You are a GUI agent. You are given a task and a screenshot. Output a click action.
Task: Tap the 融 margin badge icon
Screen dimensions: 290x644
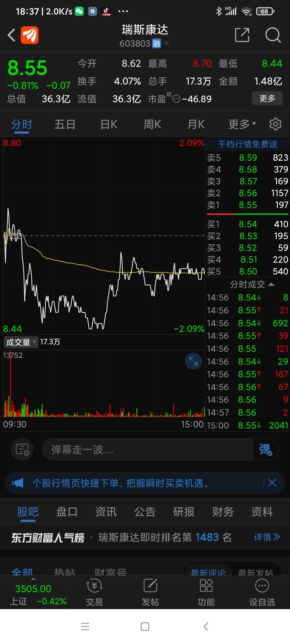156,43
